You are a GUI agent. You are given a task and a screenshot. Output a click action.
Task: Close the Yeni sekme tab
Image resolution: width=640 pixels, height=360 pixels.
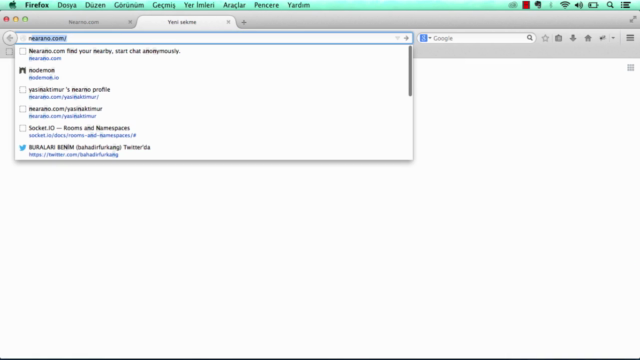228,22
